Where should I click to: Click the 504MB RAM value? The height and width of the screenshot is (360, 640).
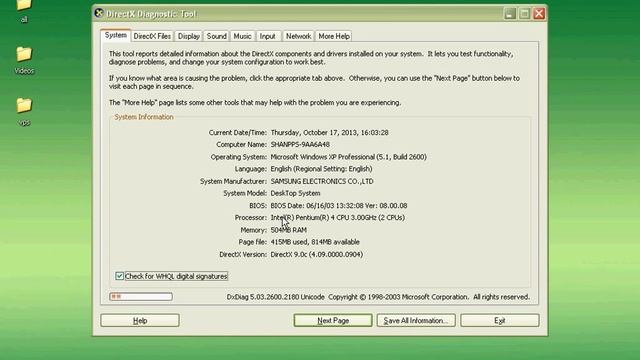pyautogui.click(x=289, y=230)
